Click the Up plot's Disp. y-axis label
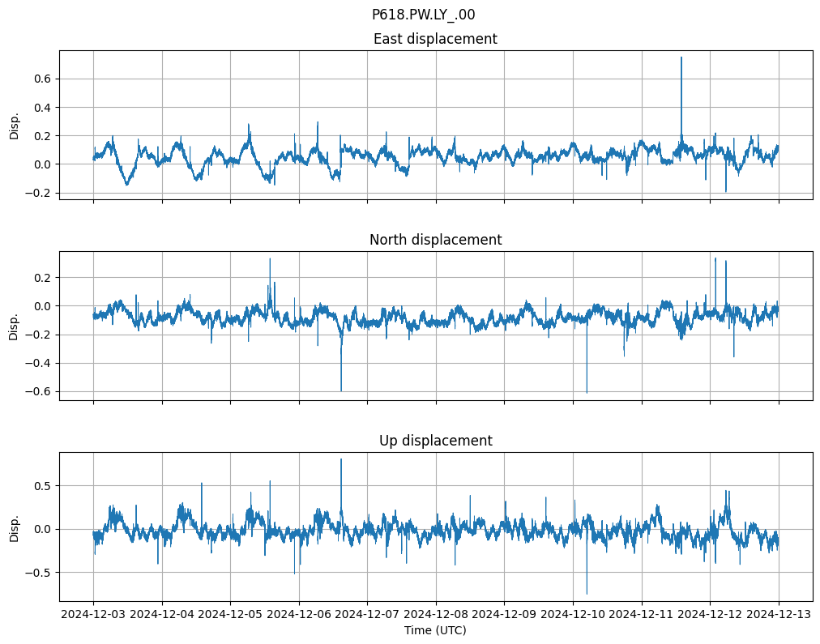Viewport: 820px width, 644px height. 15,527
